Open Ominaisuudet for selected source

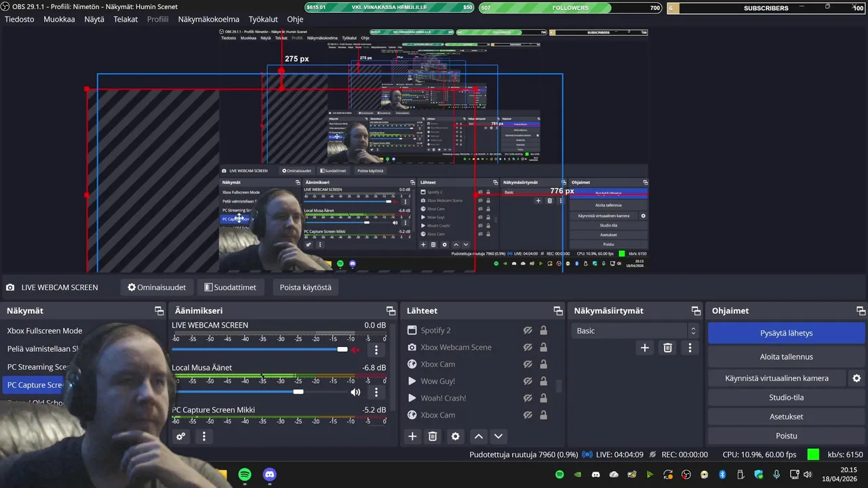pos(157,287)
